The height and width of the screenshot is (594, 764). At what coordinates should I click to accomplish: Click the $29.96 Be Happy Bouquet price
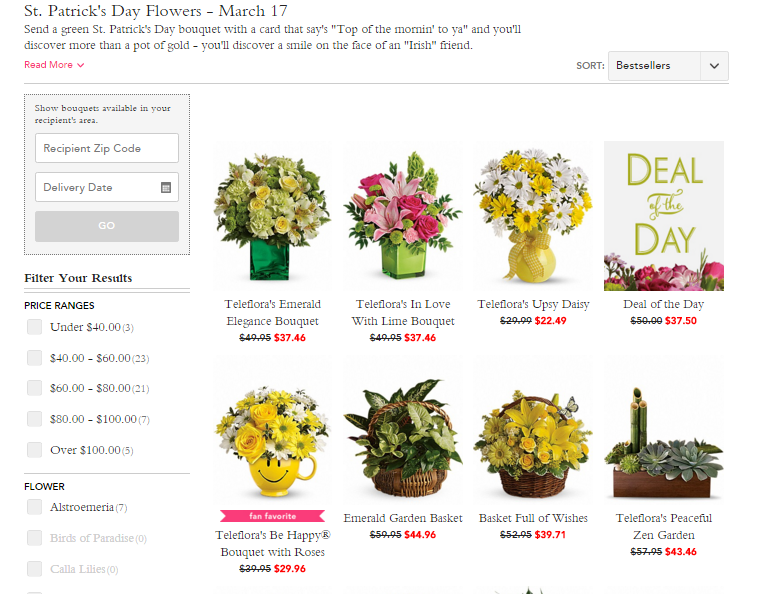point(289,569)
